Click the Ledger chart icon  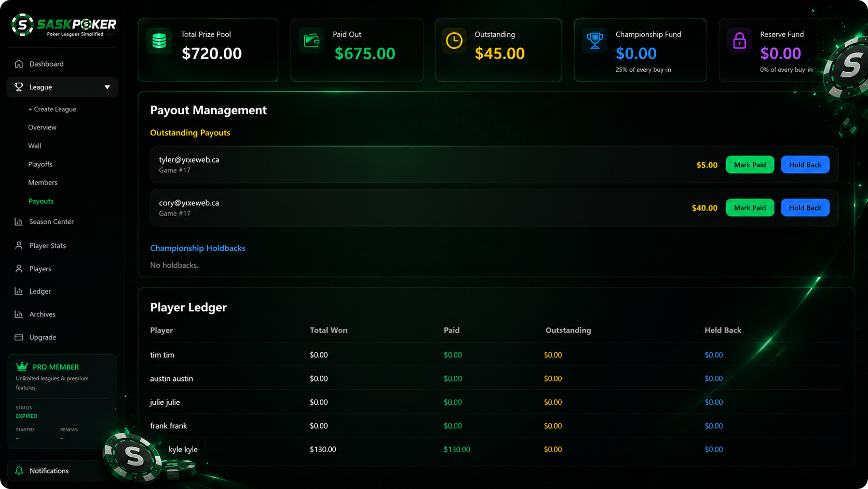(19, 291)
